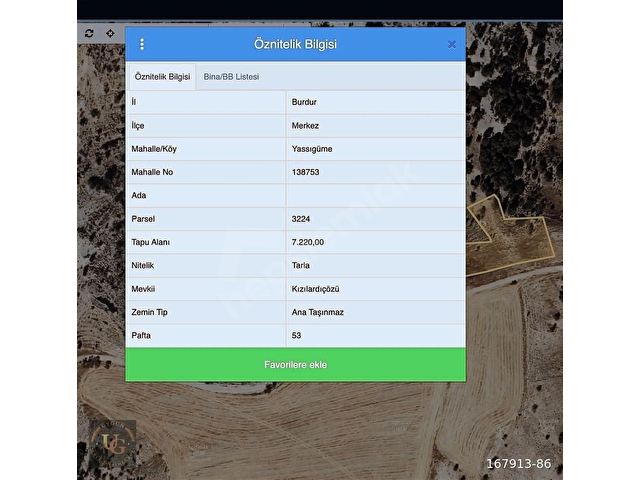
Task: Click the İlçe label
Action: click(x=138, y=126)
